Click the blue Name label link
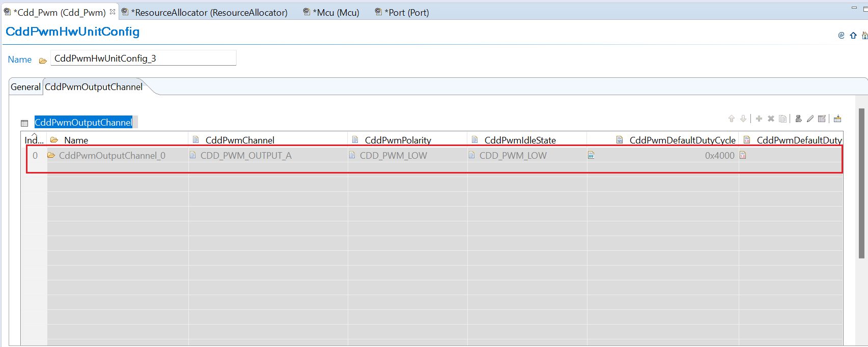The height and width of the screenshot is (347, 868). coord(20,60)
